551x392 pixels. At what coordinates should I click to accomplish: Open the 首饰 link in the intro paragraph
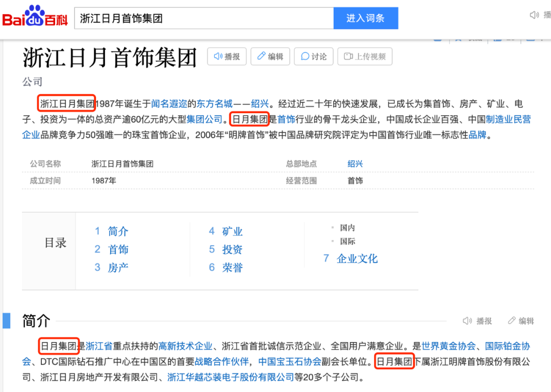point(286,119)
